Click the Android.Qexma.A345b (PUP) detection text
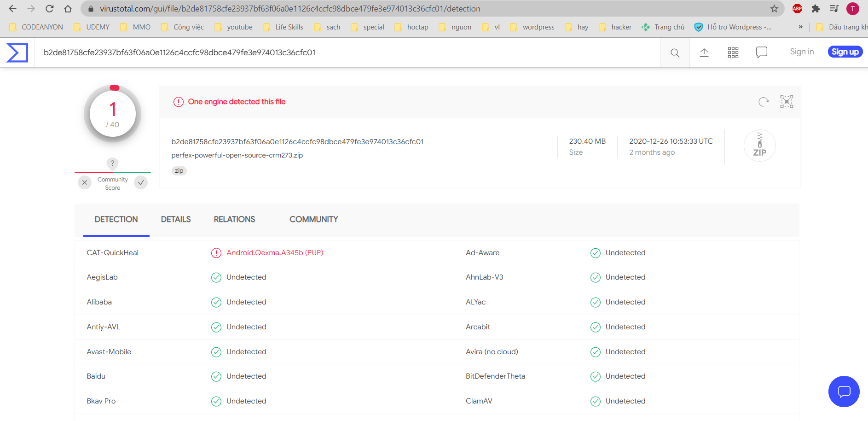Image resolution: width=868 pixels, height=421 pixels. 275,253
